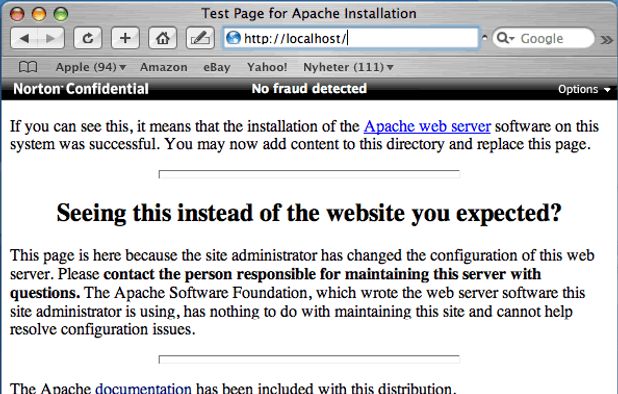Go forward with the right arrow button
The width and height of the screenshot is (618, 394).
[51, 38]
